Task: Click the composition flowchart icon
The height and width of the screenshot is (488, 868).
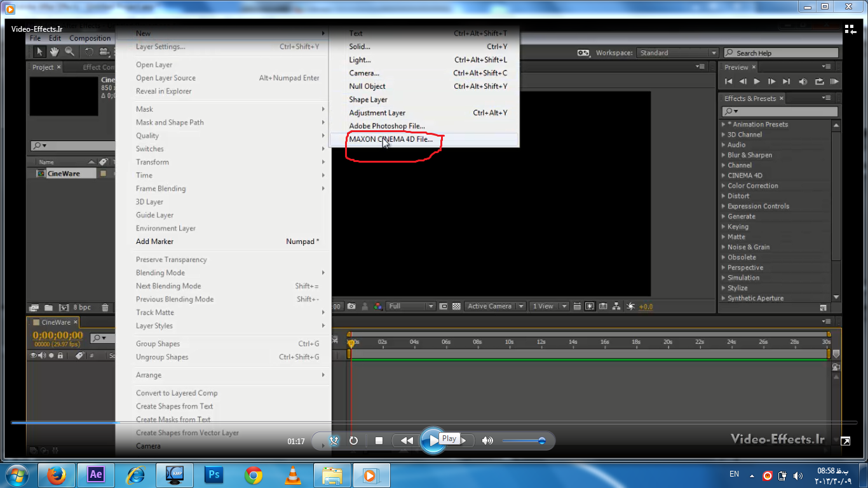Action: click(616, 306)
